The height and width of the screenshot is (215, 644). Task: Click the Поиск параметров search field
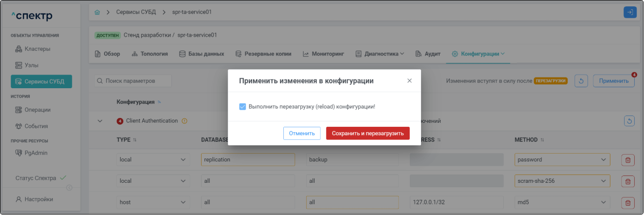click(133, 81)
